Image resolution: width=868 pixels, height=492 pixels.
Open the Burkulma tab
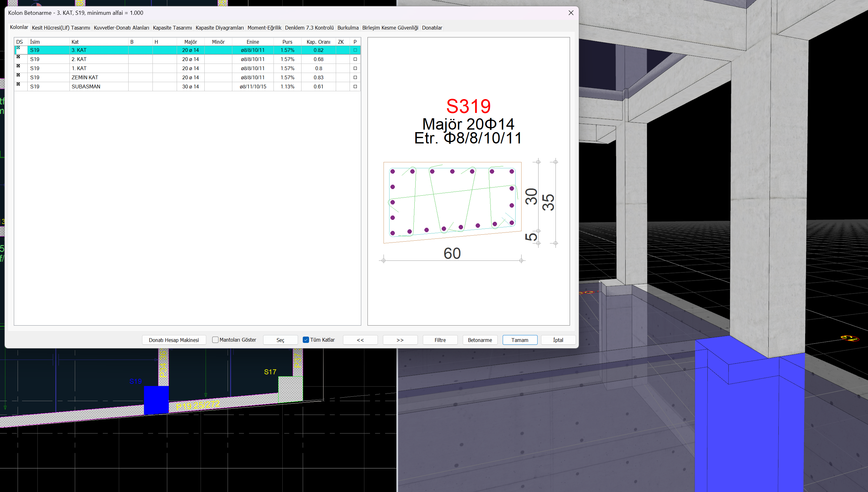(348, 28)
